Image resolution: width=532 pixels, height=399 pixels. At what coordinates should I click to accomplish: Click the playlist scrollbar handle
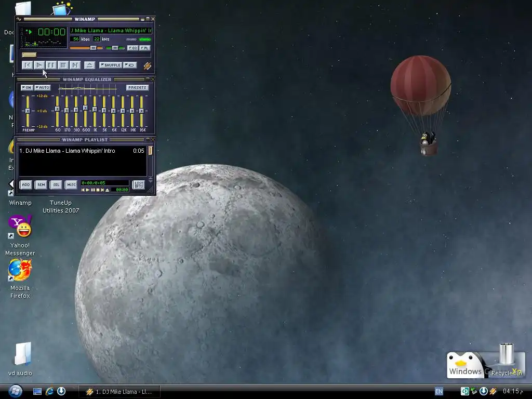tap(150, 150)
